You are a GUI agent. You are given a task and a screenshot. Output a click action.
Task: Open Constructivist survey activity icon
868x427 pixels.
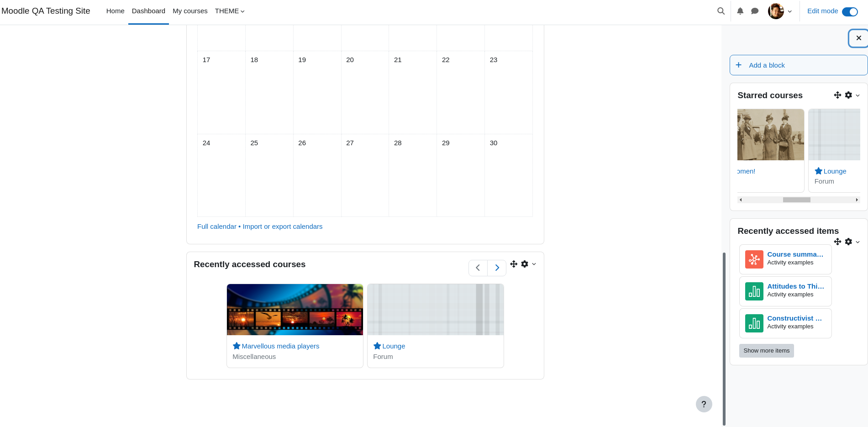coord(754,323)
